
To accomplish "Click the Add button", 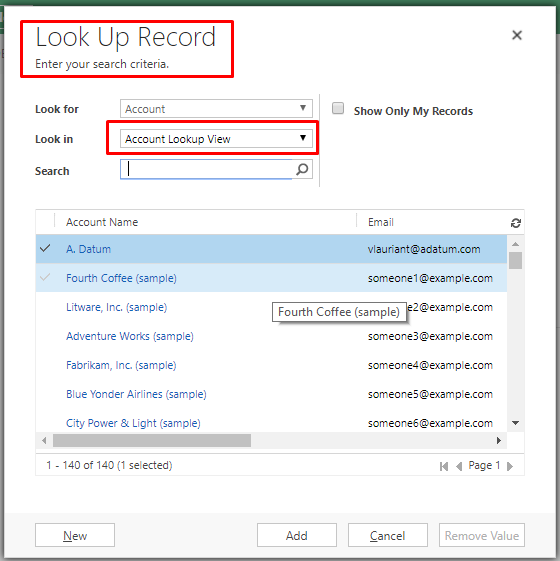I will [x=297, y=535].
